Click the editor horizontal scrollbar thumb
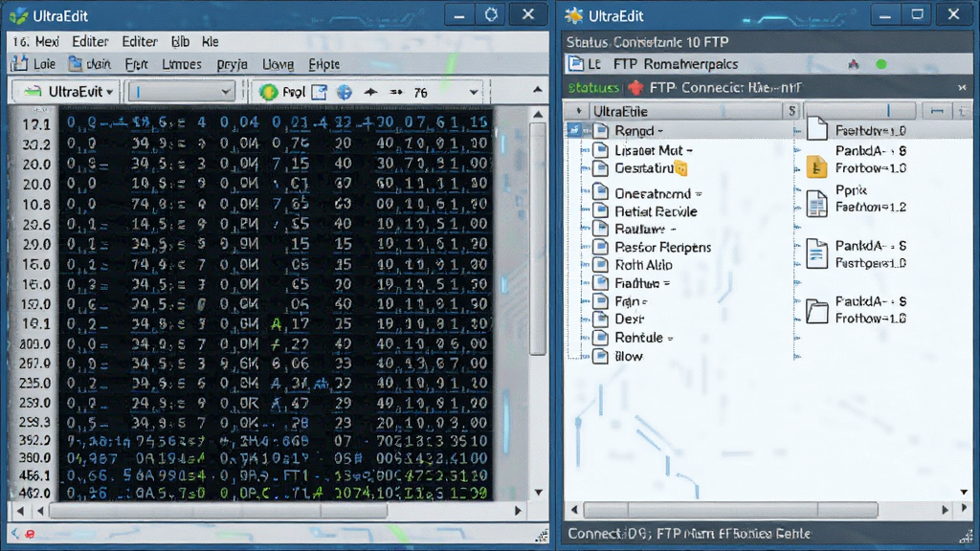This screenshot has width=980, height=551. coord(219,511)
